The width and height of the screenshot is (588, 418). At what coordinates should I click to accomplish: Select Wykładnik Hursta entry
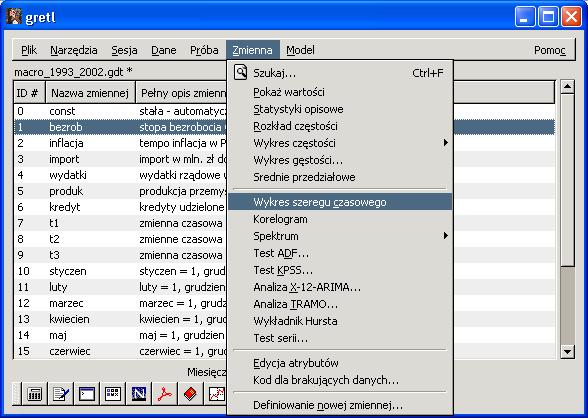(340, 321)
